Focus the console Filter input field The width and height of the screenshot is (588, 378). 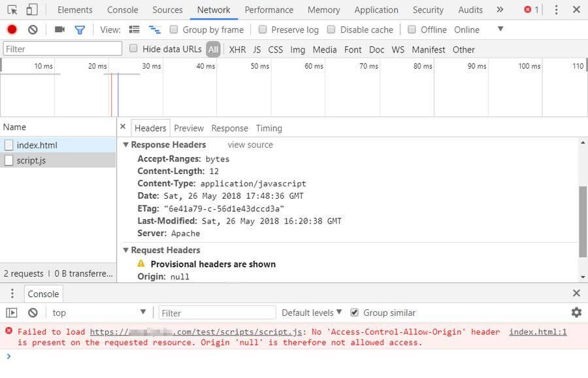coord(217,313)
